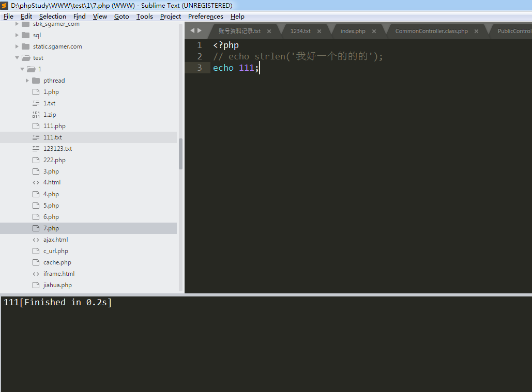
Task: Click the sidebar vertical scrollbar
Action: pos(180,154)
